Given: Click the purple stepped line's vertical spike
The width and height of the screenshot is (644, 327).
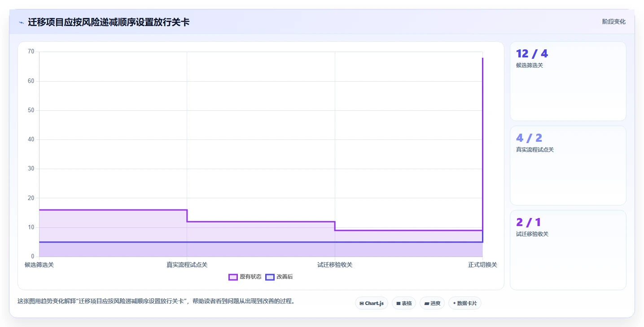Looking at the screenshot, I should pyautogui.click(x=482, y=144).
